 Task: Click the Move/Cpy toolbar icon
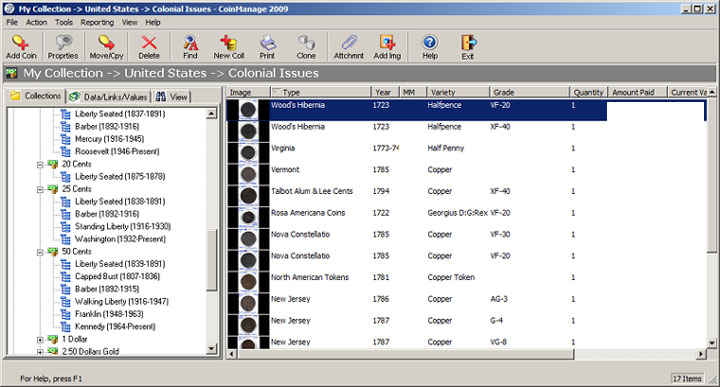pyautogui.click(x=106, y=47)
